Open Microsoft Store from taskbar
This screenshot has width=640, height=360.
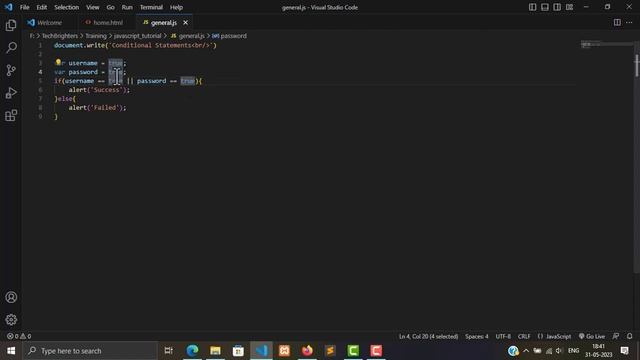click(238, 351)
